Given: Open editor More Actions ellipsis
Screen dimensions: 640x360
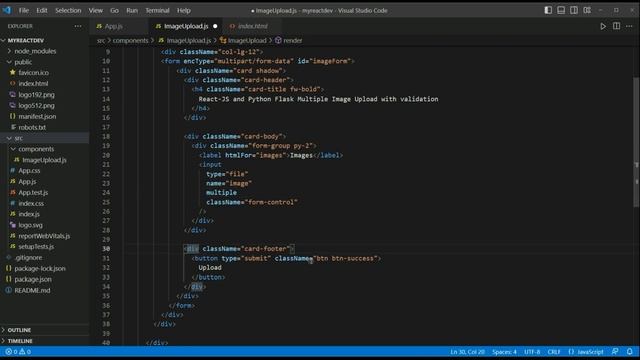Looking at the screenshot, I should click(x=629, y=26).
